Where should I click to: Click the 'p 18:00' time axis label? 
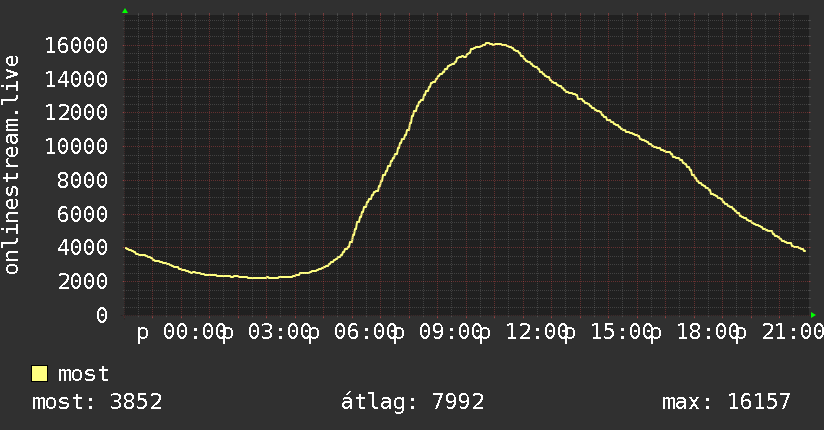695,332
